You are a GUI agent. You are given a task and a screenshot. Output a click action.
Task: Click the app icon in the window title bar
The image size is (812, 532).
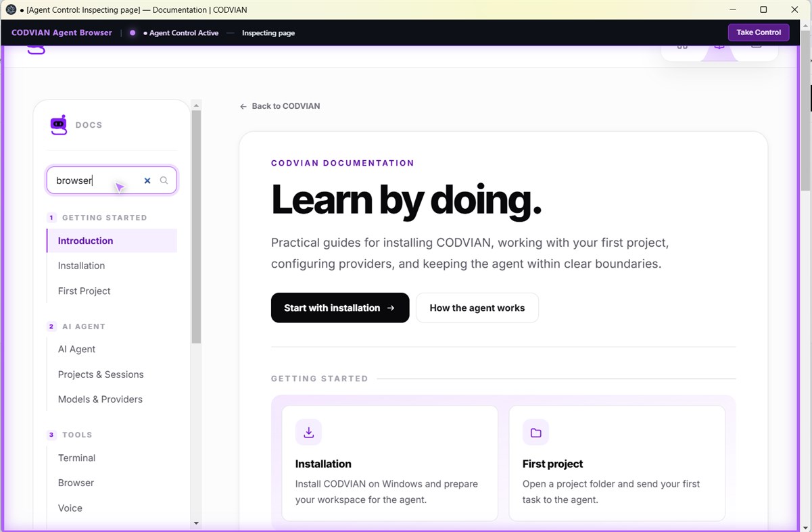11,9
